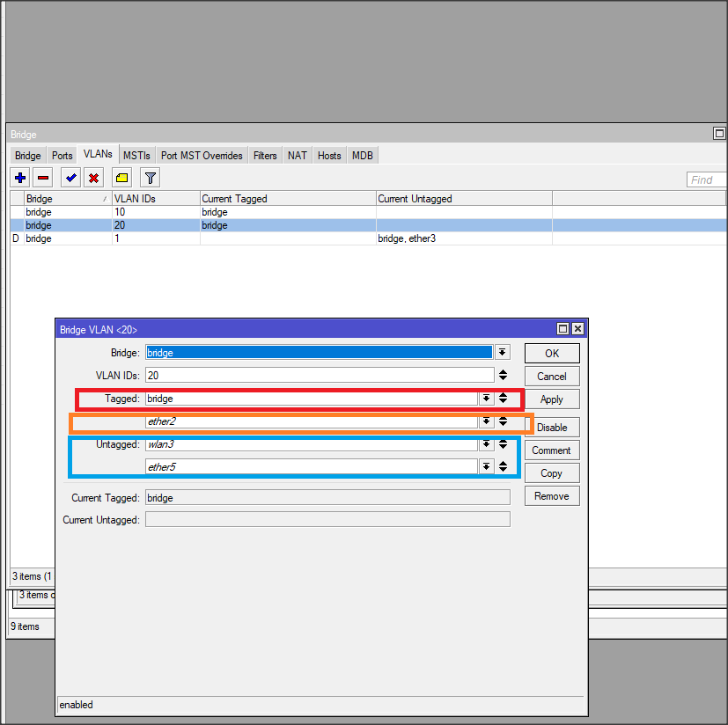Switch to the Bridge tab
The image size is (728, 725).
pyautogui.click(x=28, y=156)
